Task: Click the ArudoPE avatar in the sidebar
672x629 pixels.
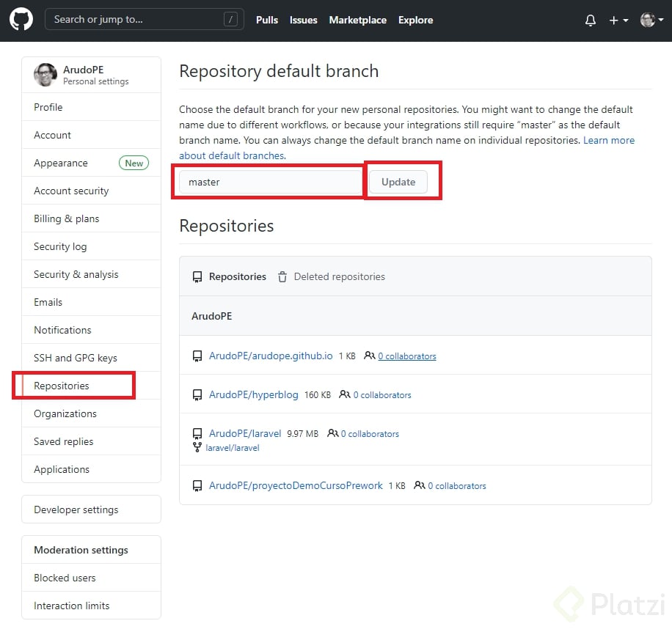Action: coord(45,75)
